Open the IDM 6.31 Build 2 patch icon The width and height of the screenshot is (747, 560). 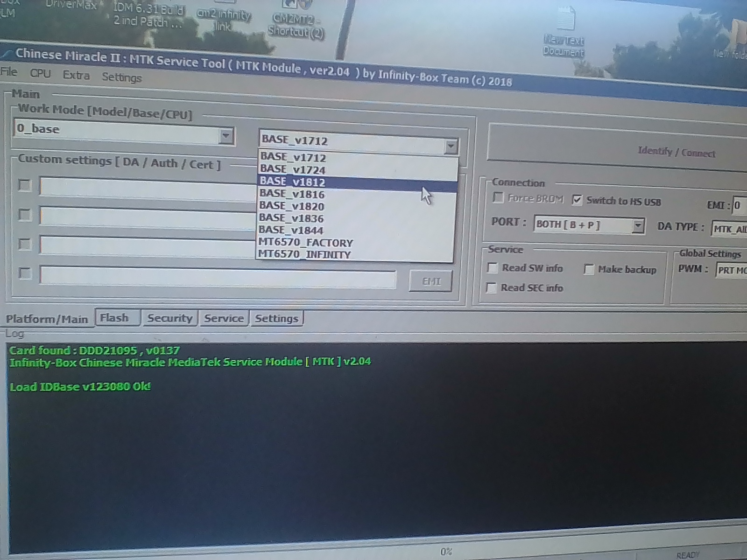coord(148,15)
